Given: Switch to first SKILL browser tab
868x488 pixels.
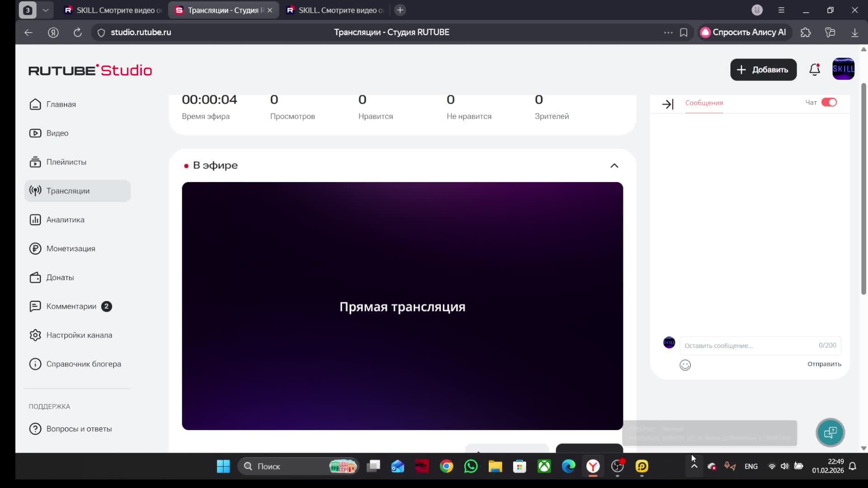Looking at the screenshot, I should (x=113, y=10).
